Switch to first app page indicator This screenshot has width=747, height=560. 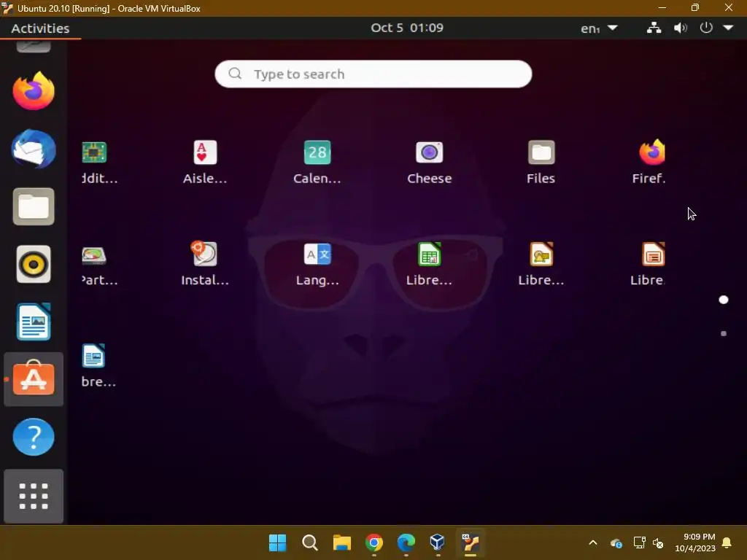click(723, 300)
